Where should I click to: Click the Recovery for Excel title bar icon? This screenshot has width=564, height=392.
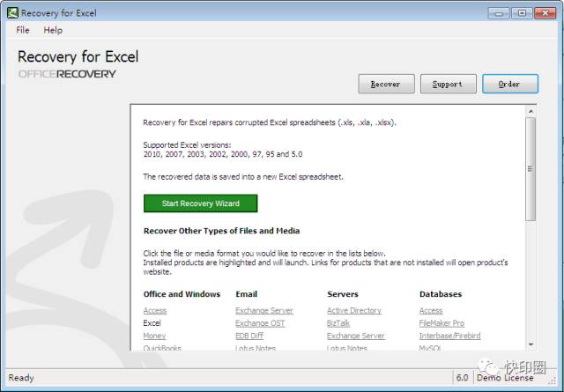click(12, 13)
